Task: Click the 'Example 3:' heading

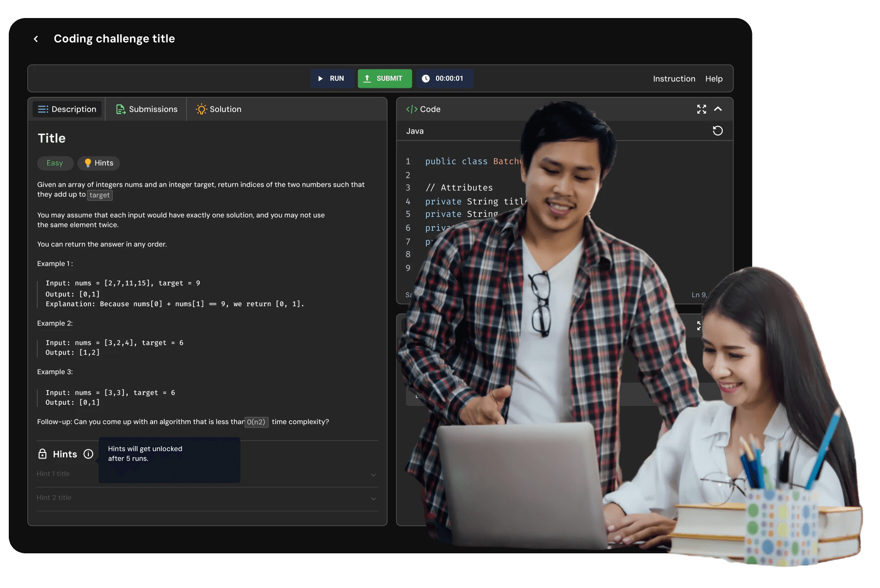Action: point(55,372)
